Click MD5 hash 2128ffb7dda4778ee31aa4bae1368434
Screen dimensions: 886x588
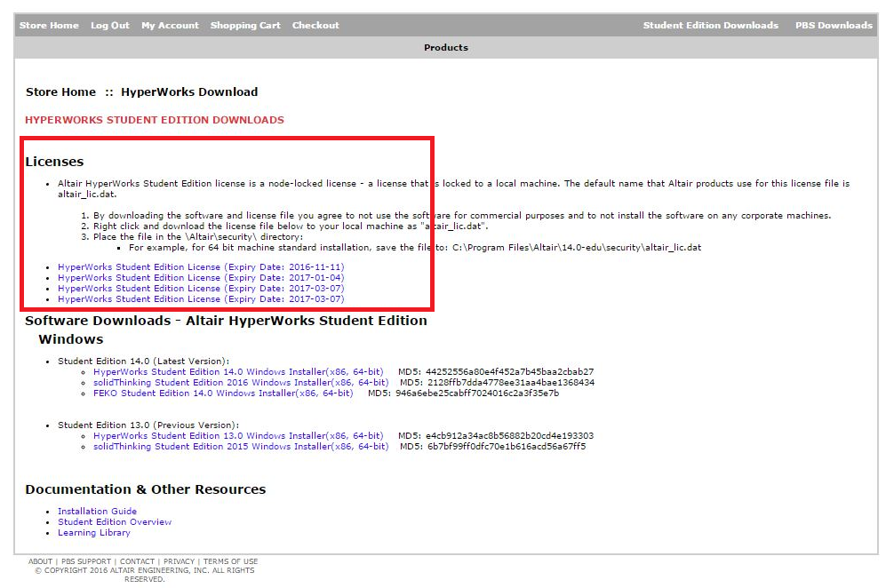(x=511, y=383)
